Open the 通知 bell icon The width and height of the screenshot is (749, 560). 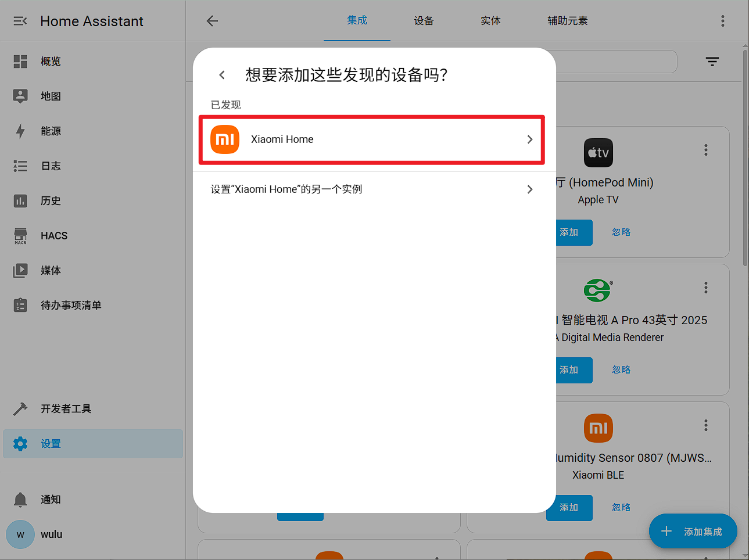(x=20, y=500)
